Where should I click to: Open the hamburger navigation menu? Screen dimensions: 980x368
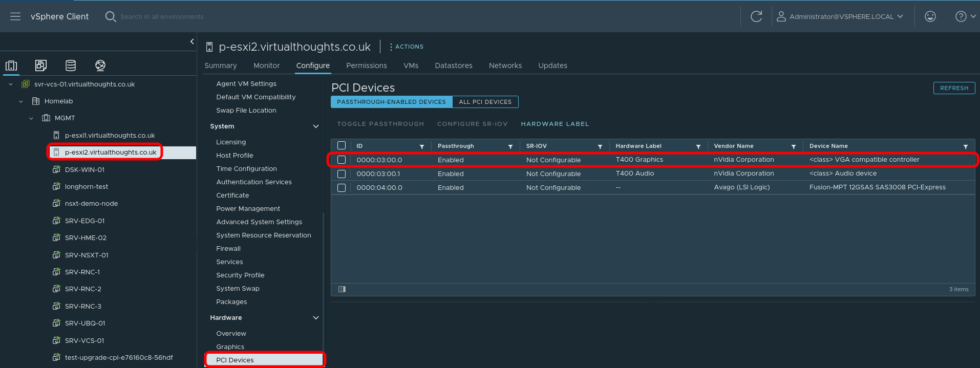[15, 16]
